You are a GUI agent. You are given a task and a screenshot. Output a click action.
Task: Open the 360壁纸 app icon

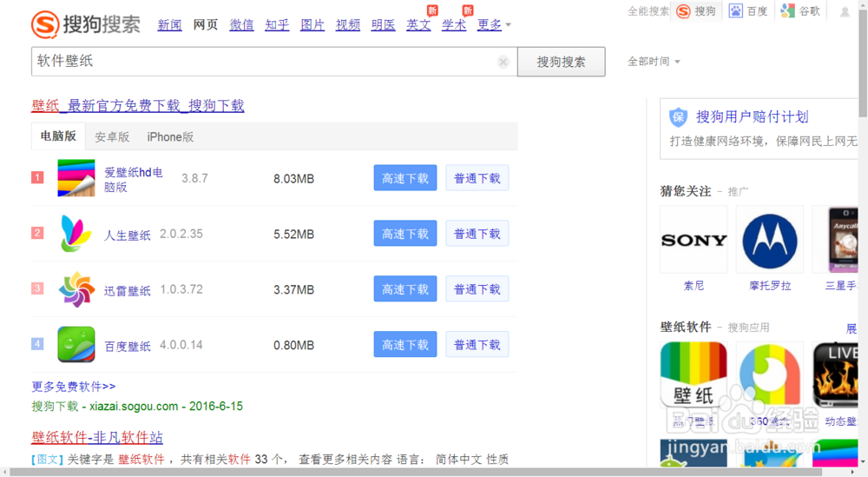coord(769,374)
